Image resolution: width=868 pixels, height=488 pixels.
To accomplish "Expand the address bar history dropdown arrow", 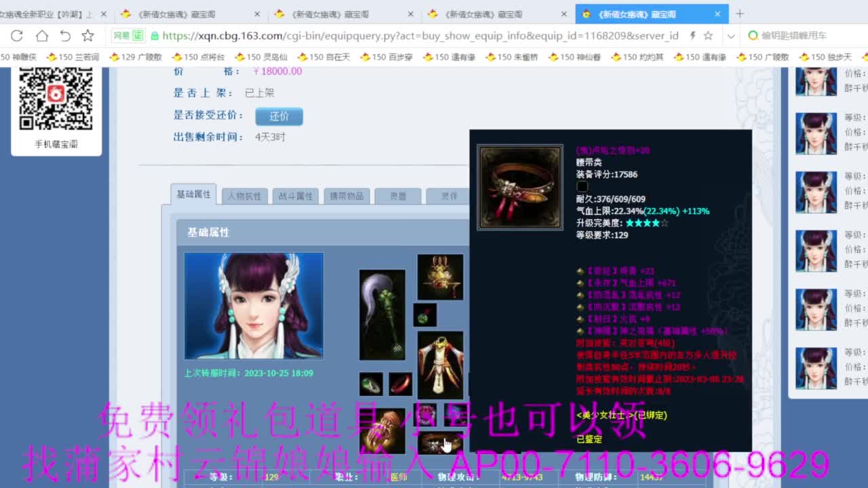I will (x=730, y=37).
